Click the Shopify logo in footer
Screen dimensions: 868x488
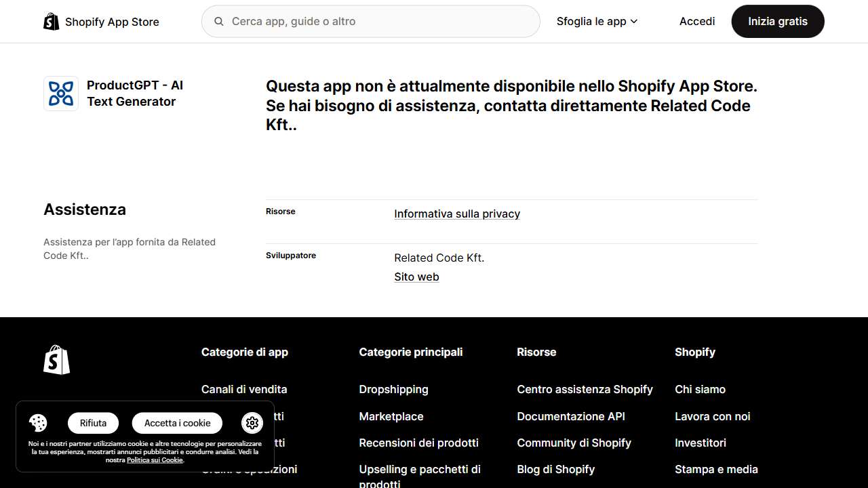pyautogui.click(x=57, y=360)
